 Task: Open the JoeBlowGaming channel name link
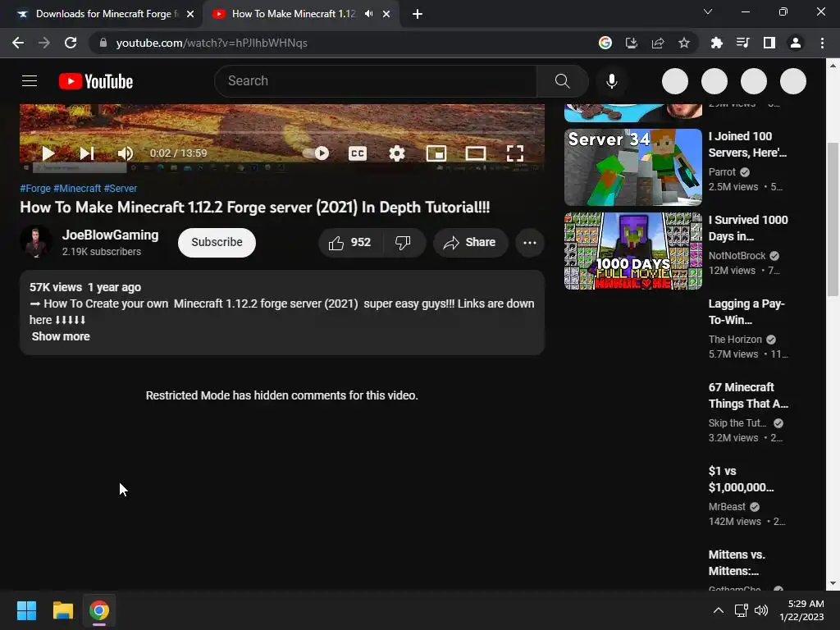(x=111, y=235)
